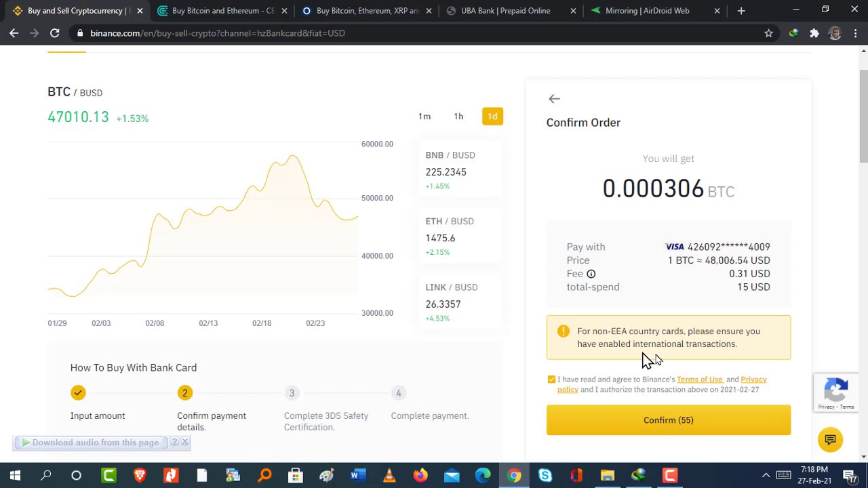Open Skype from taskbar
Screen dimensions: 868x488
point(545,476)
